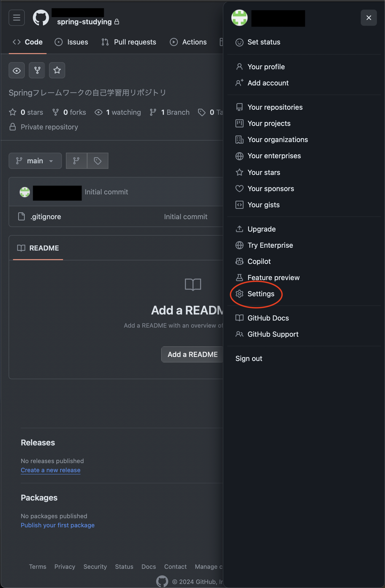Select Add account menu item
385x588 pixels.
pos(304,83)
